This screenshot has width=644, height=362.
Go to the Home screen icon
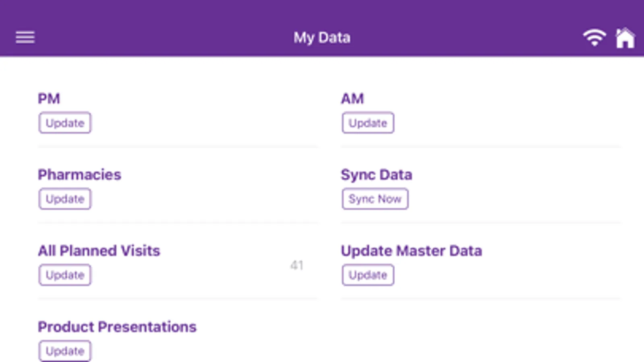(625, 38)
